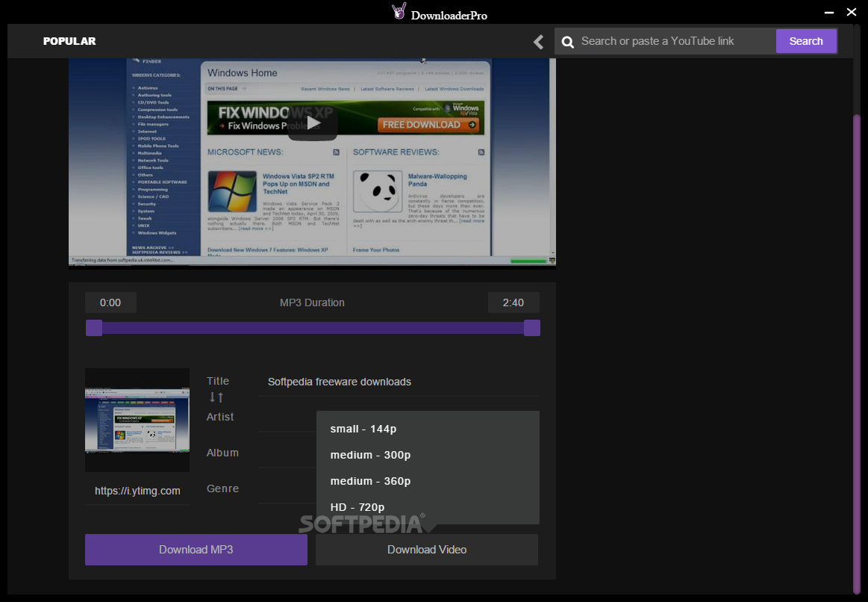This screenshot has width=868, height=602.
Task: Click the DownloaderPro logo icon
Action: tap(399, 11)
